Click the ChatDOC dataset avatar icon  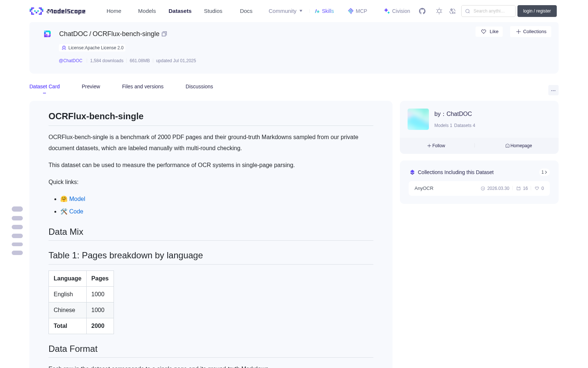(x=47, y=34)
